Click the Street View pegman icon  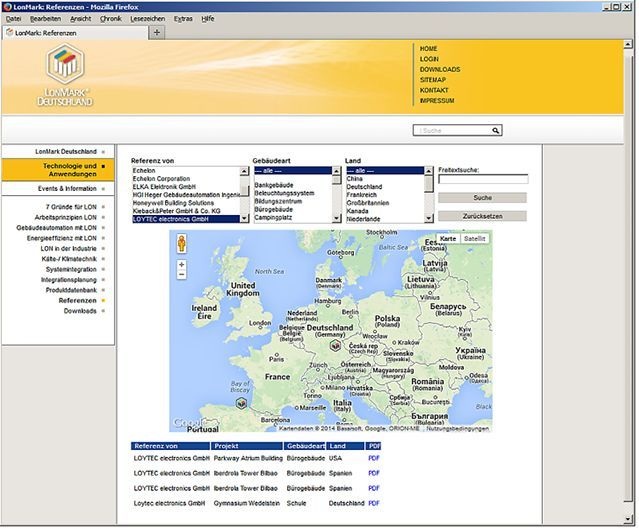tap(181, 244)
